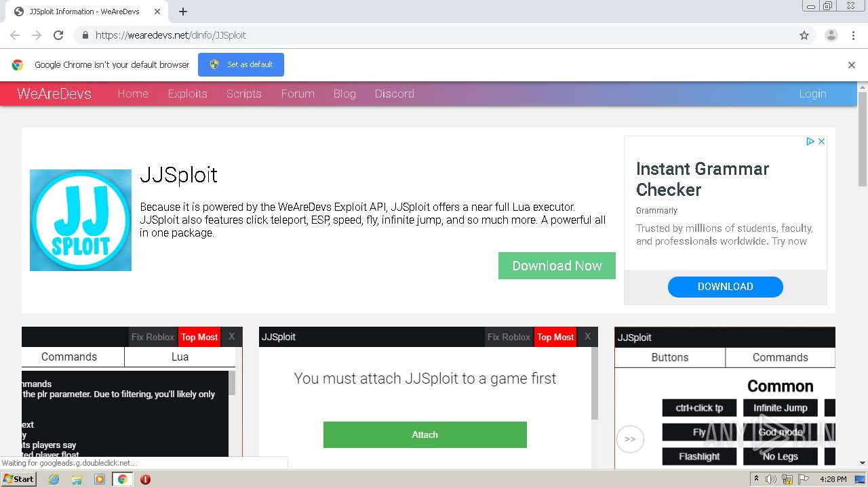The width and height of the screenshot is (868, 488).
Task: Click the green Download Now button
Action: pyautogui.click(x=557, y=266)
